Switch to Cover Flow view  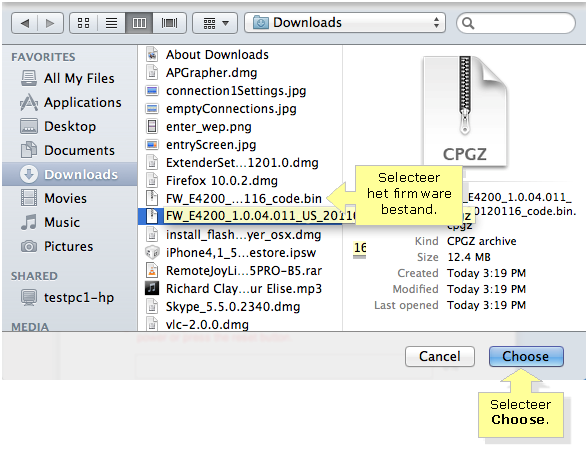[x=169, y=23]
